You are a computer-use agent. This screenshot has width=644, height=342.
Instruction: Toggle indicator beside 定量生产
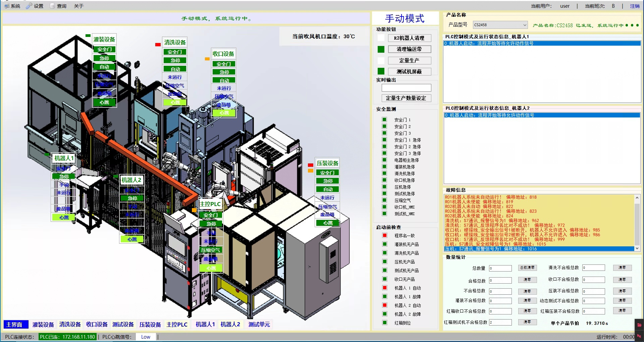pyautogui.click(x=381, y=60)
